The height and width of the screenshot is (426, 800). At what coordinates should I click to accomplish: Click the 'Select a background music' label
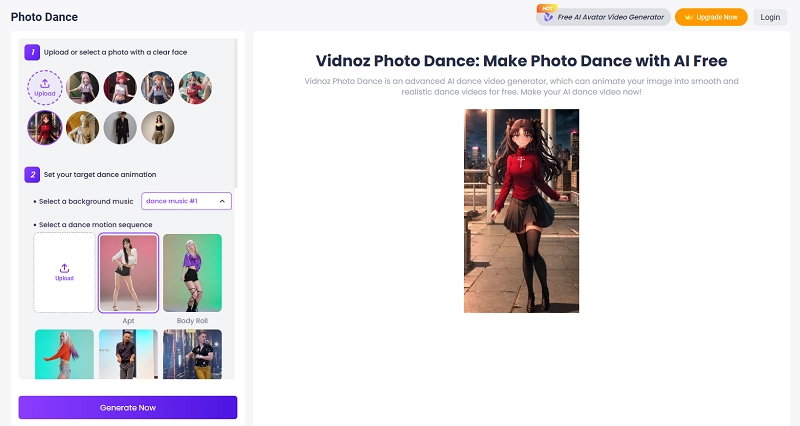pos(86,202)
